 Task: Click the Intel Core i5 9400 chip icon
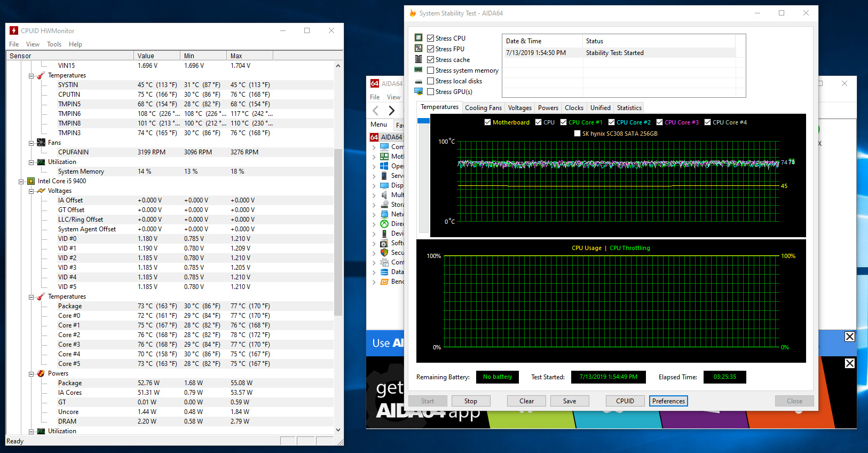click(31, 181)
